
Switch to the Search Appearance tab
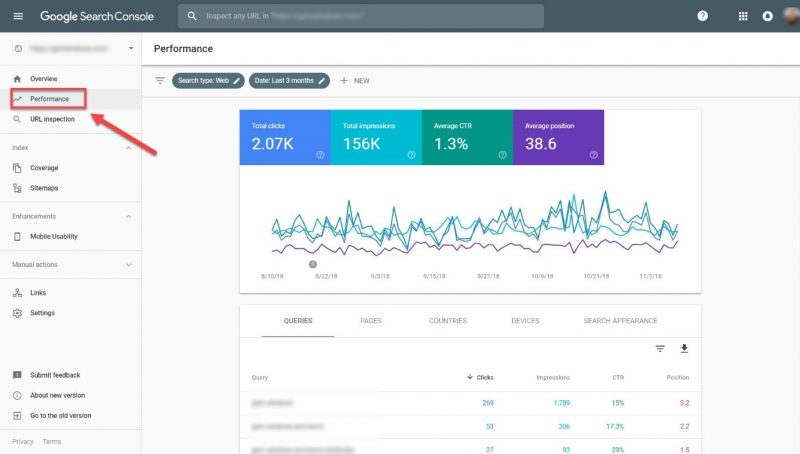click(x=620, y=321)
